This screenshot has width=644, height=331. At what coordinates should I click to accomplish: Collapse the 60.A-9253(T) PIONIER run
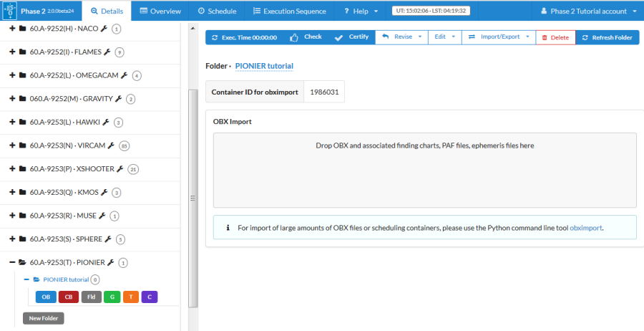click(x=12, y=262)
